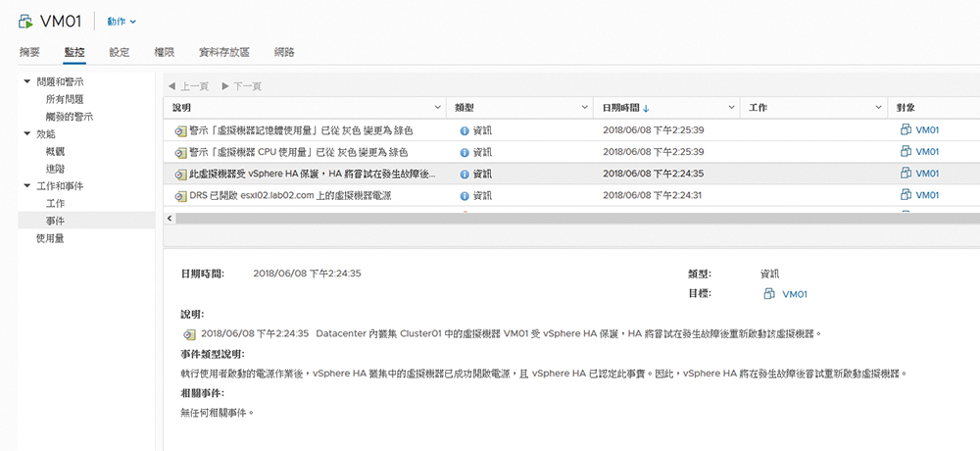This screenshot has height=451, width=980.
Task: Go to next page with 下一頁
Action: point(241,85)
